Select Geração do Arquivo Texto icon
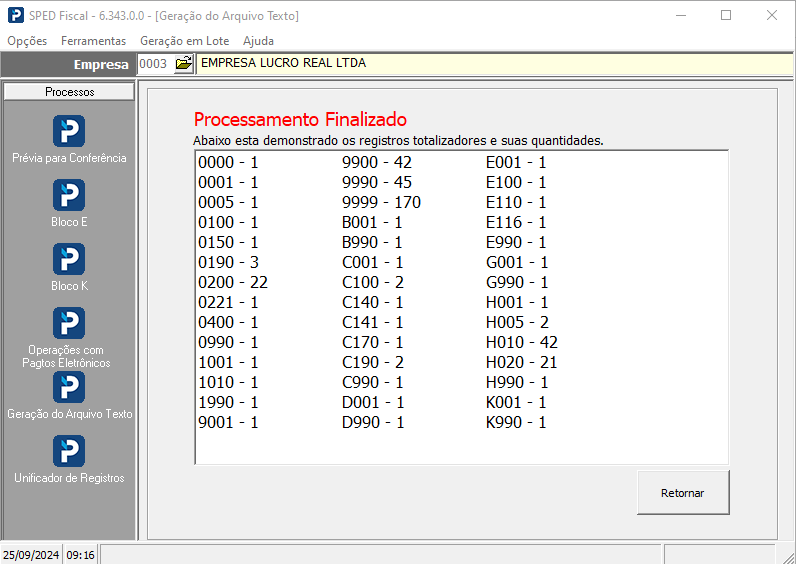Viewport: 796px width, 564px height. (69, 387)
